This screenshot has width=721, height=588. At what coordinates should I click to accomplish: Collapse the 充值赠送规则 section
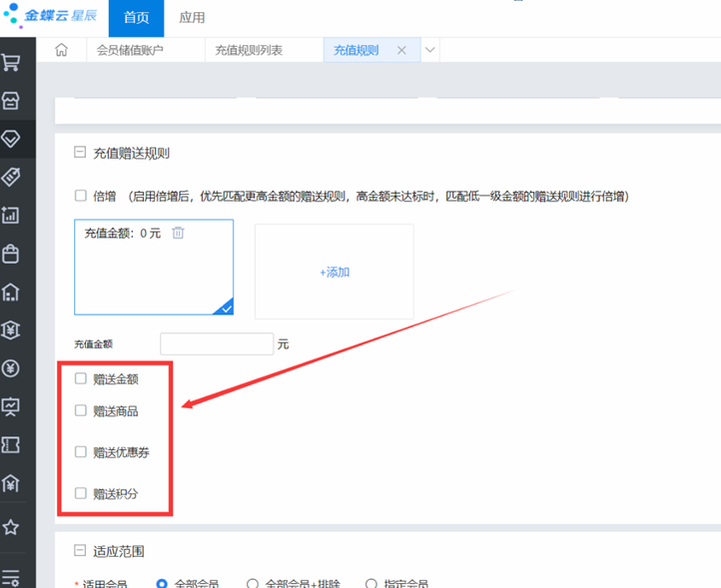(x=80, y=153)
